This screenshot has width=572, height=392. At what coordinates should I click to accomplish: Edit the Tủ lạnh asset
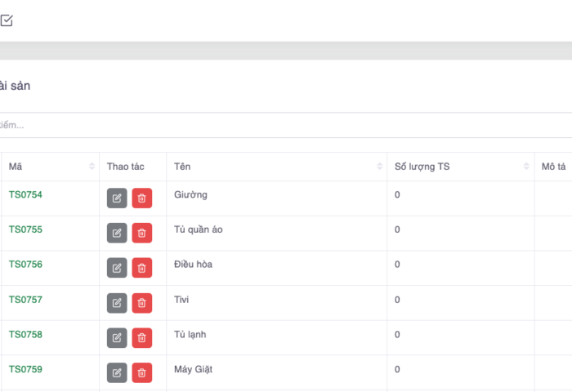pyautogui.click(x=117, y=338)
